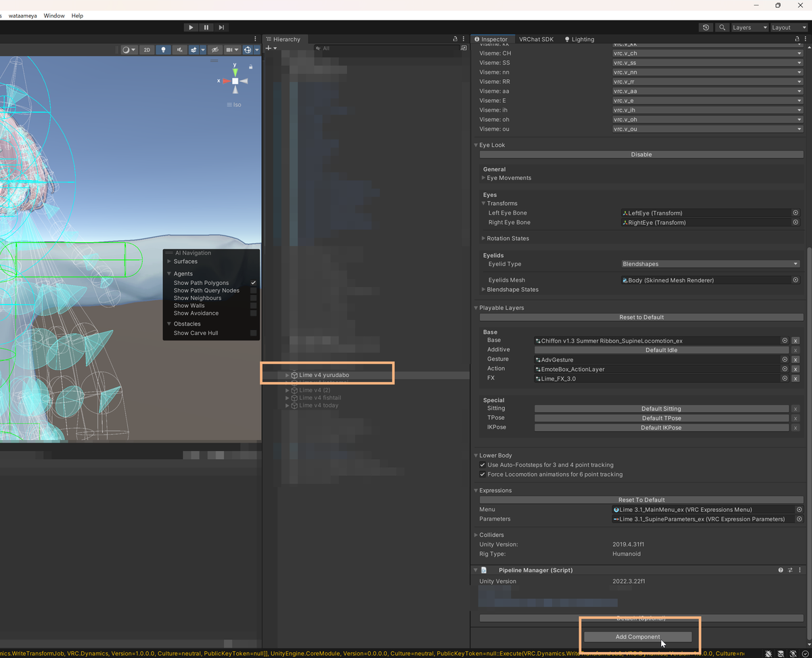The height and width of the screenshot is (658, 812).
Task: Toggle hidden objects visibility eye icon
Action: point(215,49)
